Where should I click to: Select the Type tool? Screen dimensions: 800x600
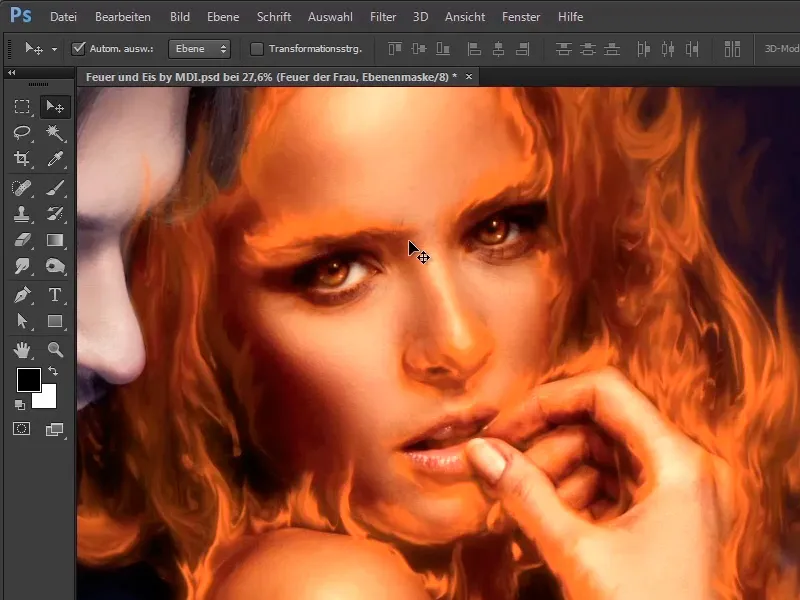point(55,295)
